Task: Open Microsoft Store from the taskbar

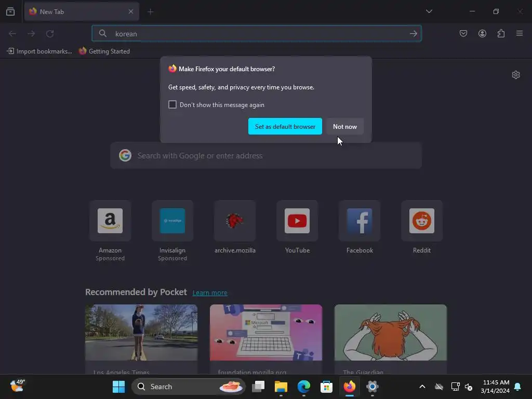Action: pos(326,387)
